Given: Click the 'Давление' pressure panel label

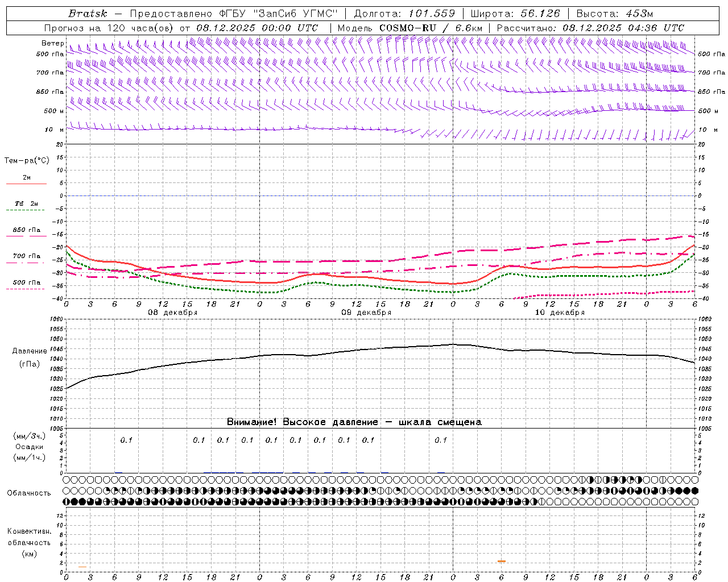Looking at the screenshot, I should click(30, 351).
